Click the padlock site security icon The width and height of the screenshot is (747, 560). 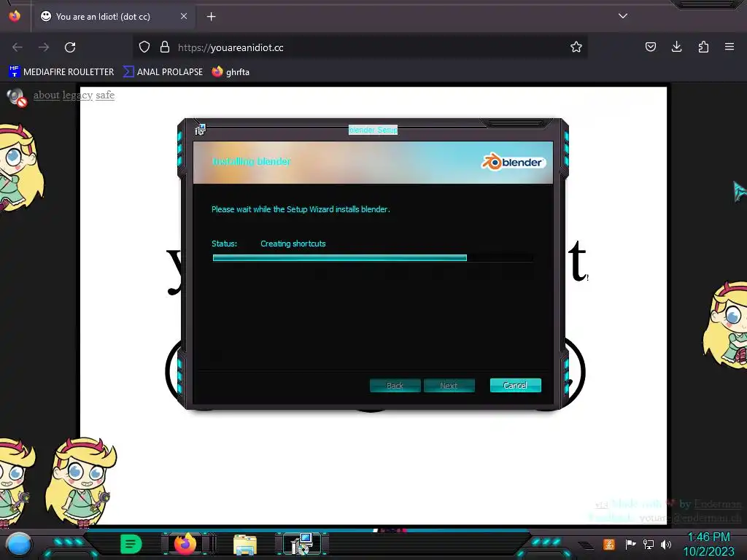pos(165,47)
